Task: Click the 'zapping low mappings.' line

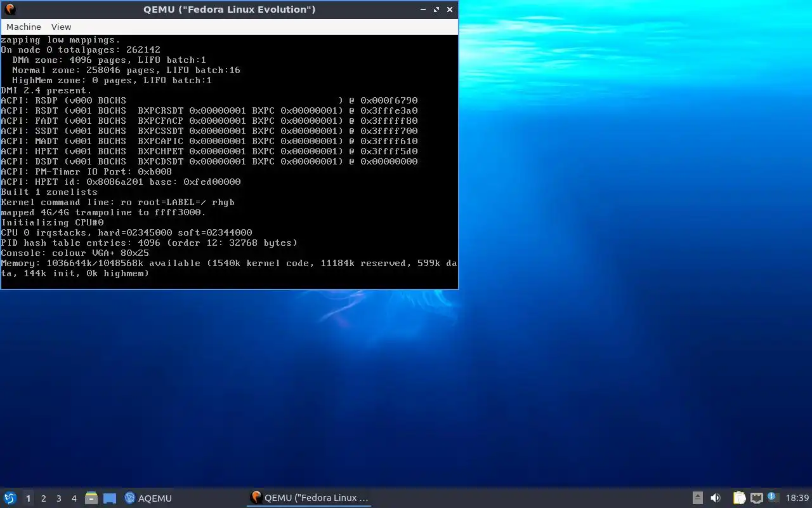Action: [x=60, y=39]
